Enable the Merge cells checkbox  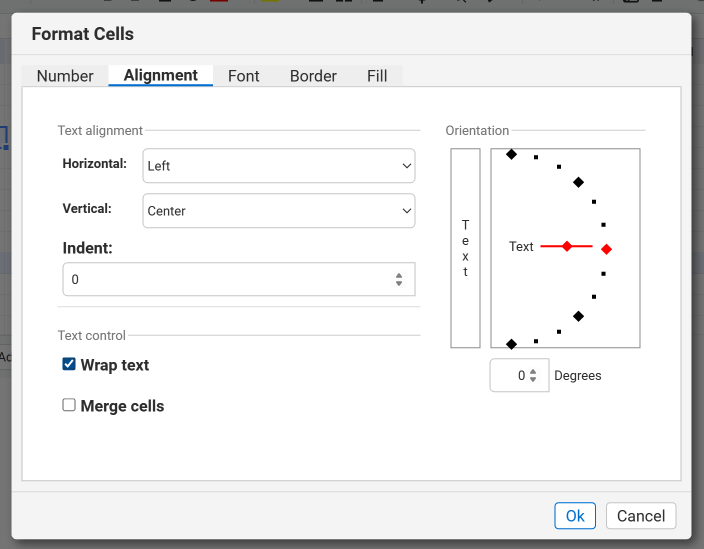point(69,406)
